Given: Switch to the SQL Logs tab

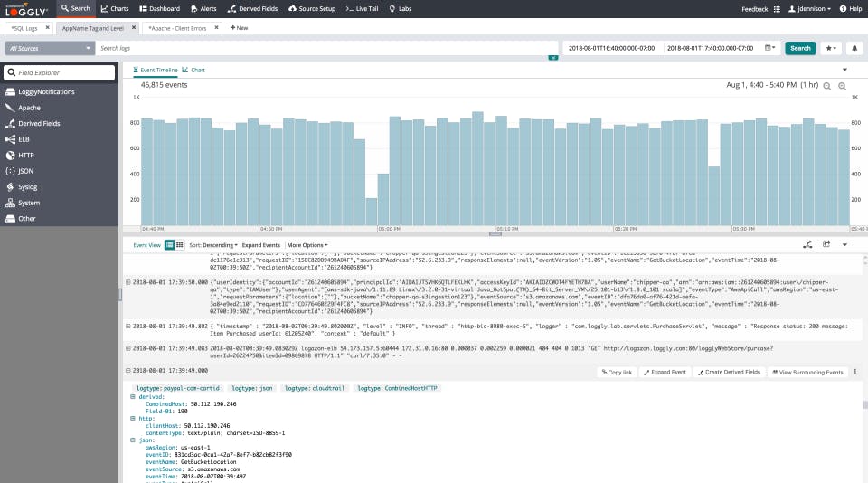Looking at the screenshot, I should [24, 28].
